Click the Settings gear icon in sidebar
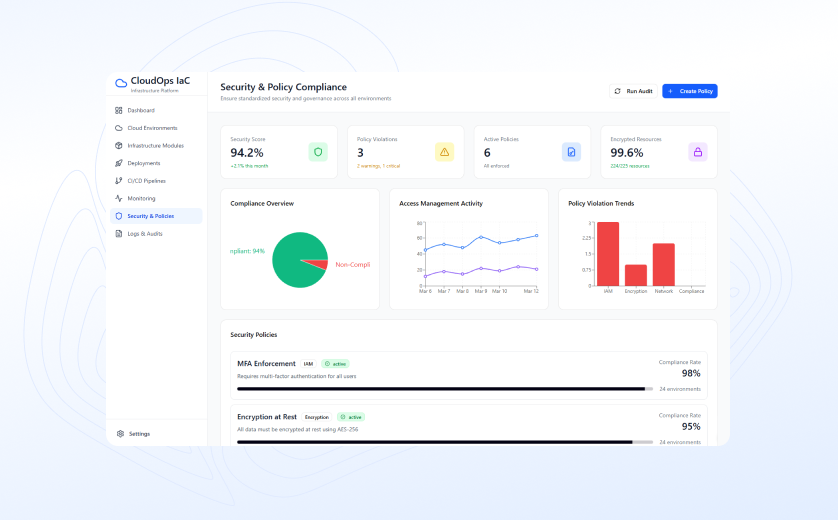The height and width of the screenshot is (520, 838). point(120,434)
